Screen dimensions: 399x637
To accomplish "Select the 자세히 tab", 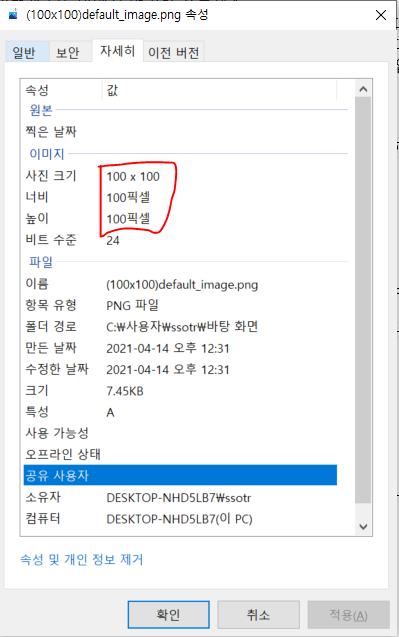I will (117, 51).
